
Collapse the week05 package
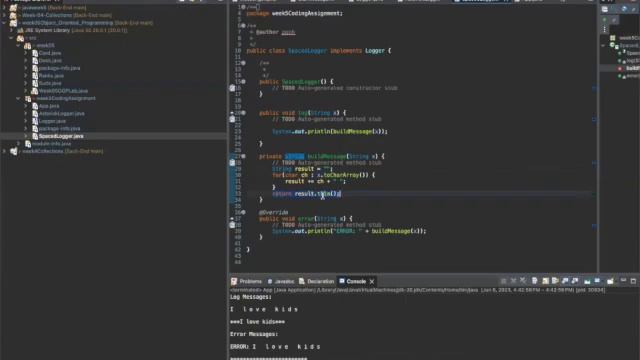coord(18,45)
